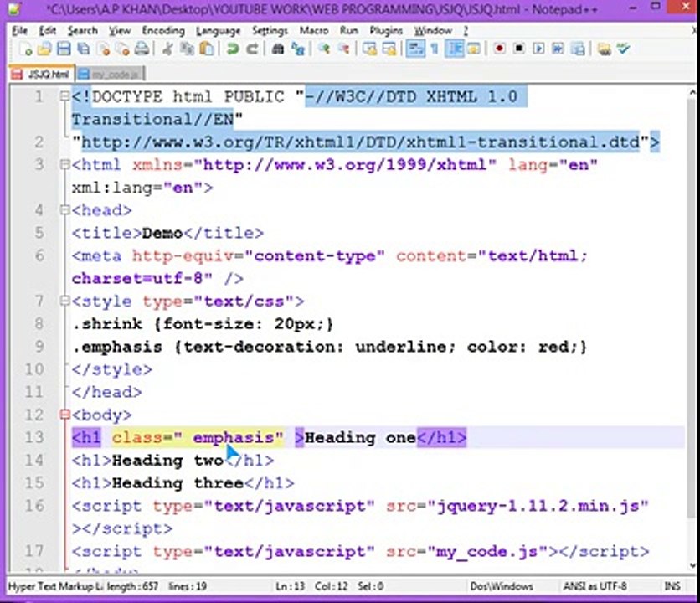Click the vertical scrollbar thumb
700x603 pixels.
tap(692, 308)
